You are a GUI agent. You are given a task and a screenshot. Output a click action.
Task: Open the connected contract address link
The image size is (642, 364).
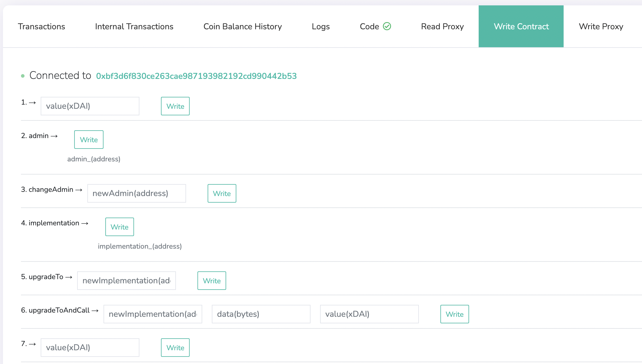point(196,76)
